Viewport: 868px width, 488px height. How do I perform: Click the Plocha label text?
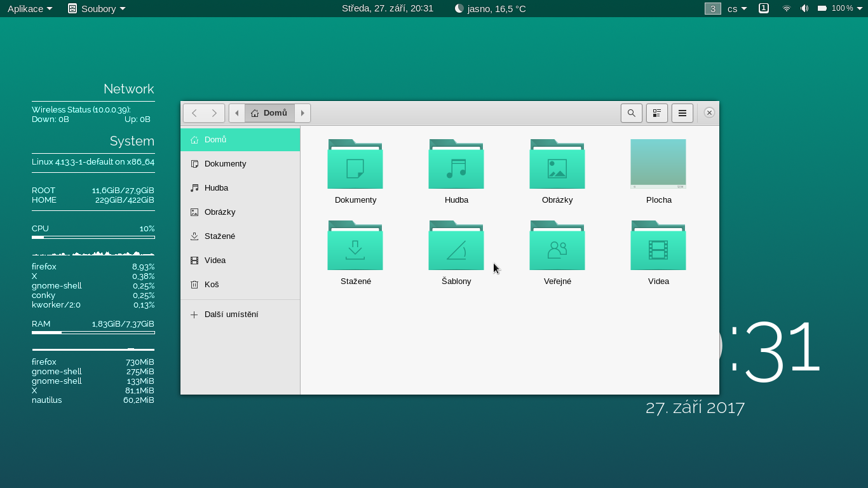[x=658, y=200]
